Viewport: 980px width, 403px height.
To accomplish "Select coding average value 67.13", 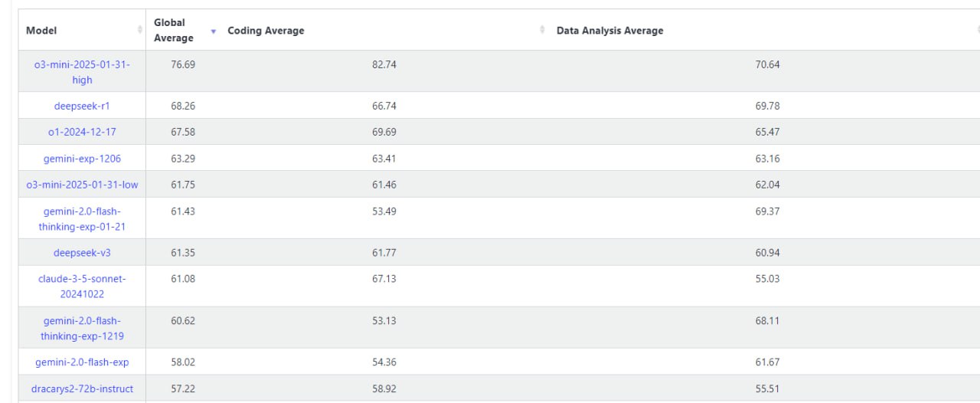I will coord(384,278).
